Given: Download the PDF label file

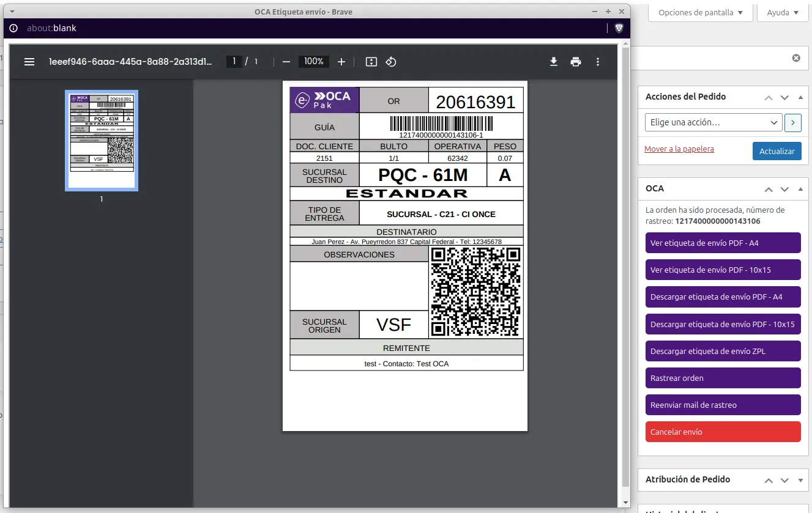Looking at the screenshot, I should tap(554, 62).
